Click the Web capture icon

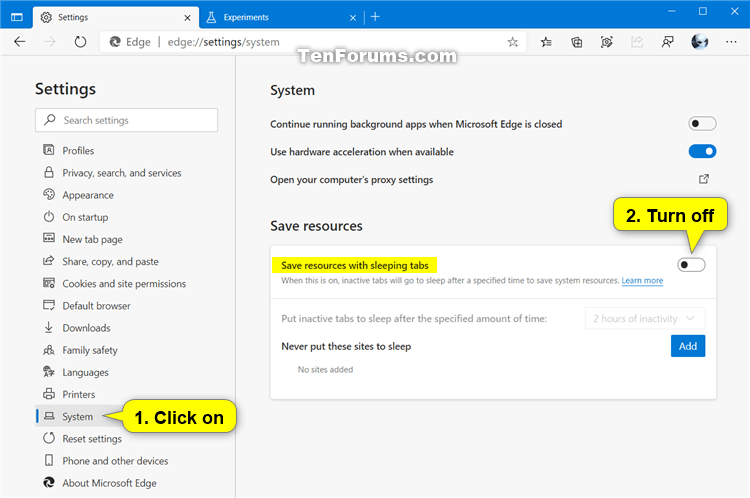tap(607, 42)
